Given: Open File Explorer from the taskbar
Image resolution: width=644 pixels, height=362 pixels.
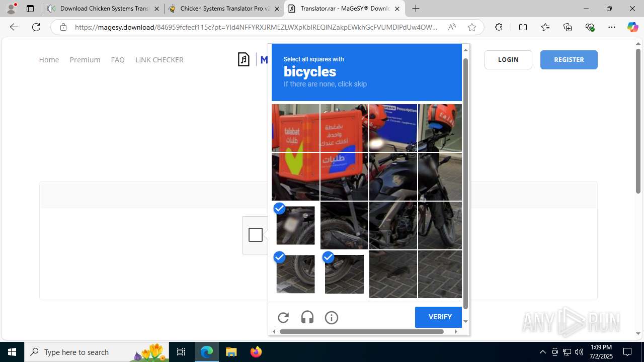Looking at the screenshot, I should pos(231,352).
